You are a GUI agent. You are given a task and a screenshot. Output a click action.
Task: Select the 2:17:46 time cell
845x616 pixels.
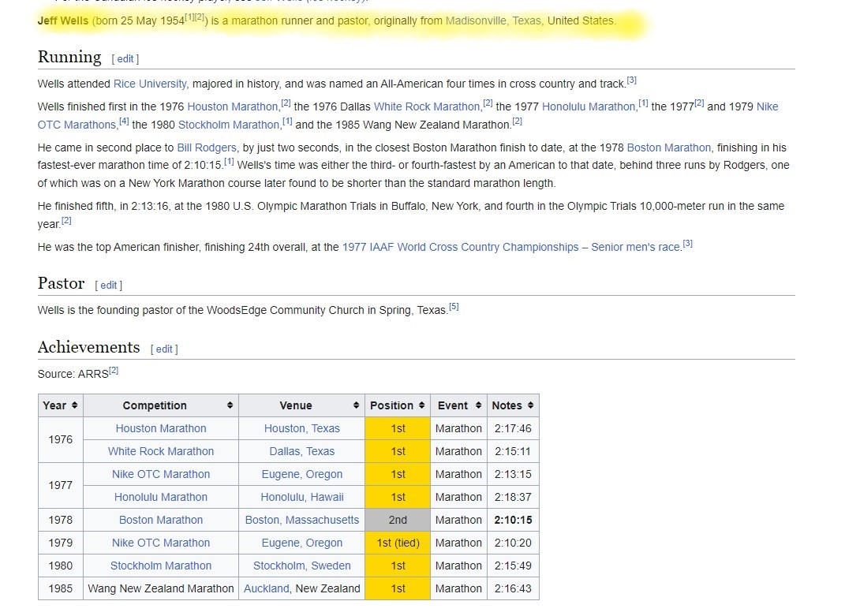(x=513, y=428)
